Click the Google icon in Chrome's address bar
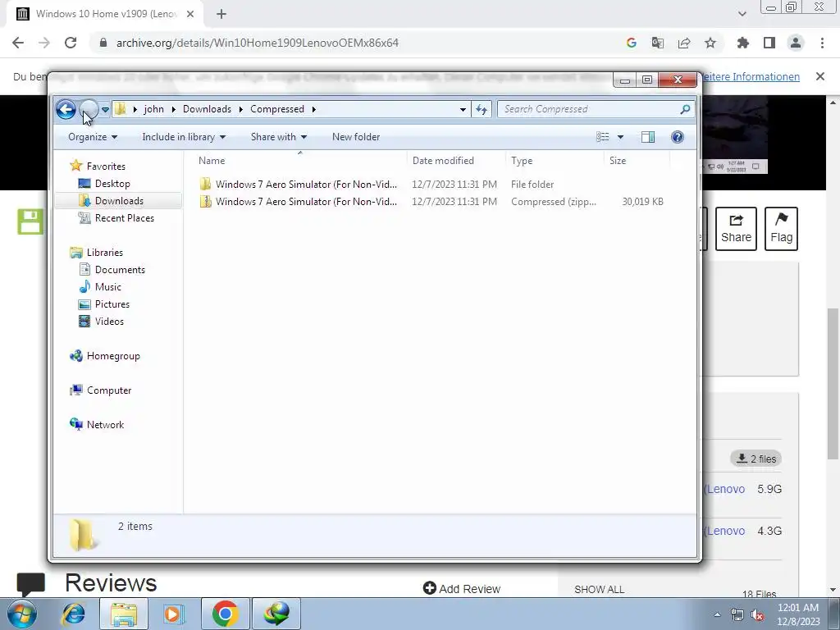The height and width of the screenshot is (630, 840). coord(631,43)
